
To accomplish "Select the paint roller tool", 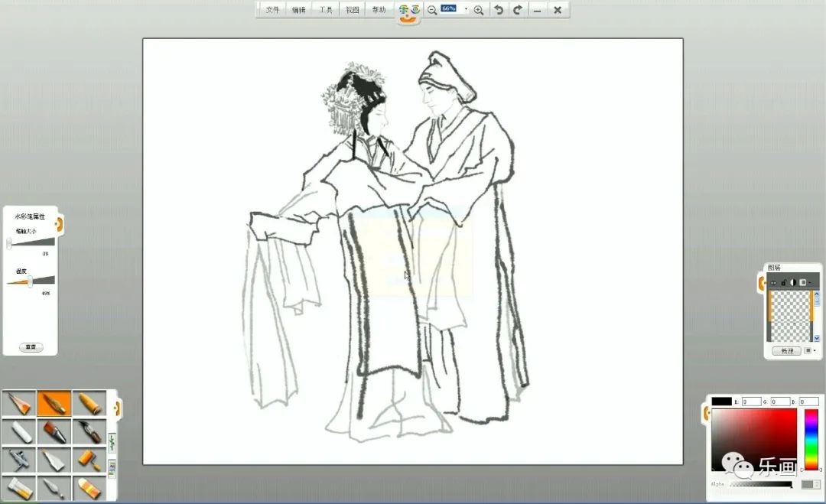I will click(x=89, y=460).
